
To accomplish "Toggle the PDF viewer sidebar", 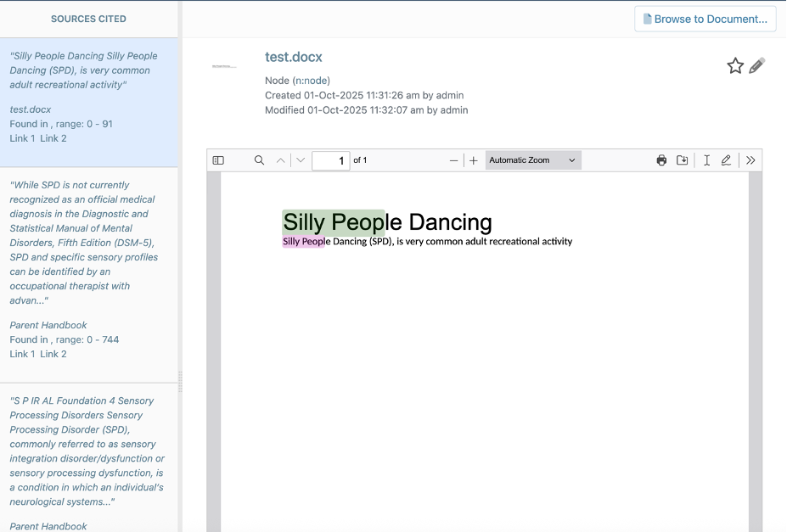I will click(x=218, y=160).
